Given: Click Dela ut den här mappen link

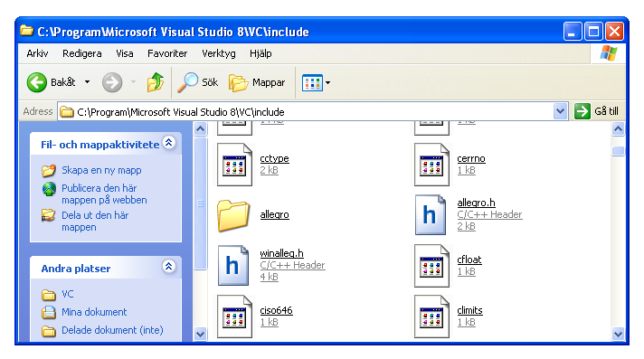Looking at the screenshot, I should [x=95, y=221].
